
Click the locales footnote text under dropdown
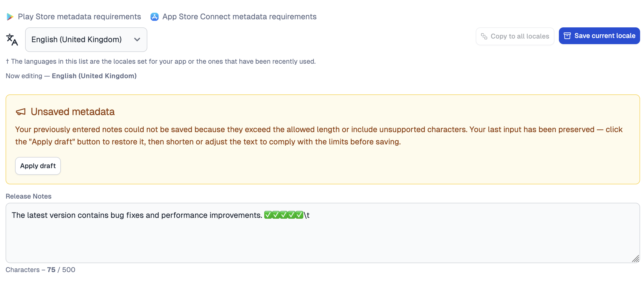tap(161, 61)
